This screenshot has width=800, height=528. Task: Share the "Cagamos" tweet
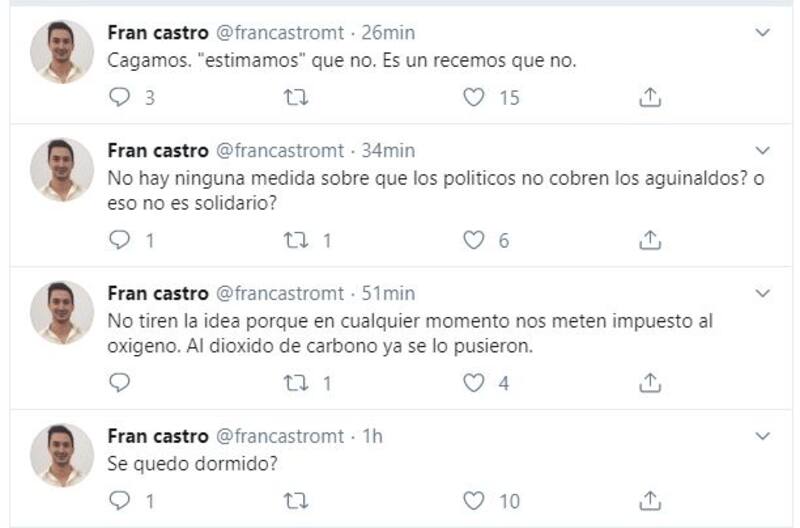[650, 97]
